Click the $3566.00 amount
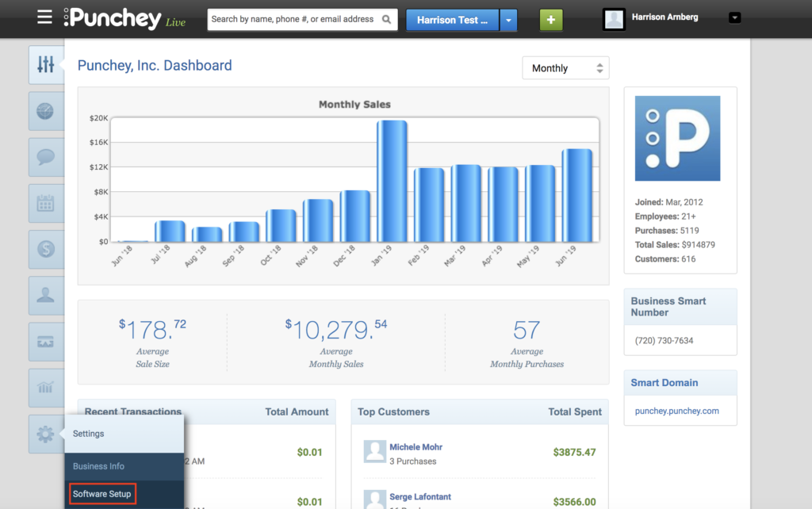Viewport: 812px width, 509px height. point(574,502)
